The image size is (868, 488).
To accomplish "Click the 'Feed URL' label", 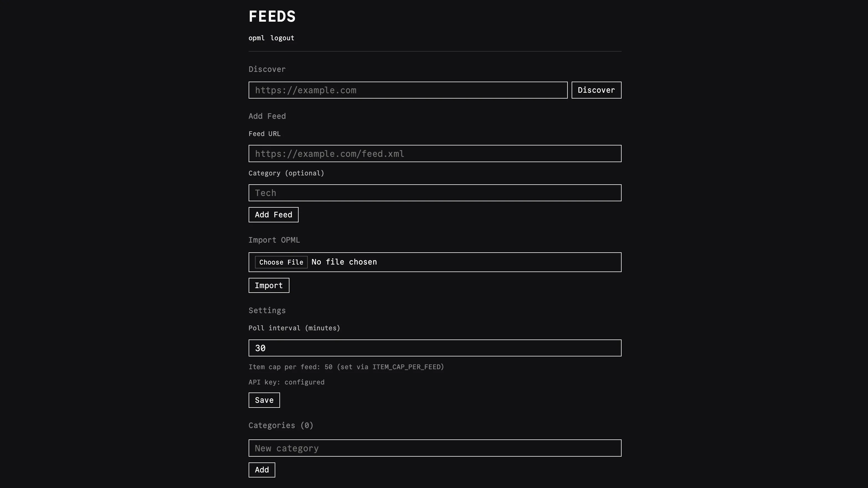I will [x=264, y=134].
